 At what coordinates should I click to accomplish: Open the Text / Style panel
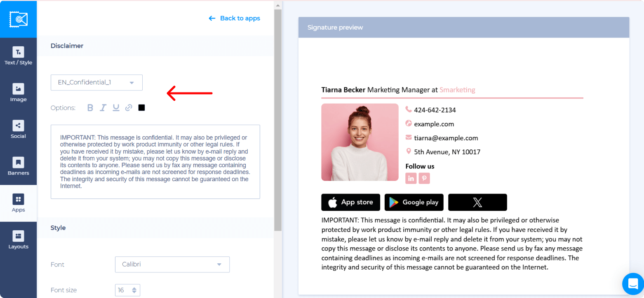click(x=18, y=56)
